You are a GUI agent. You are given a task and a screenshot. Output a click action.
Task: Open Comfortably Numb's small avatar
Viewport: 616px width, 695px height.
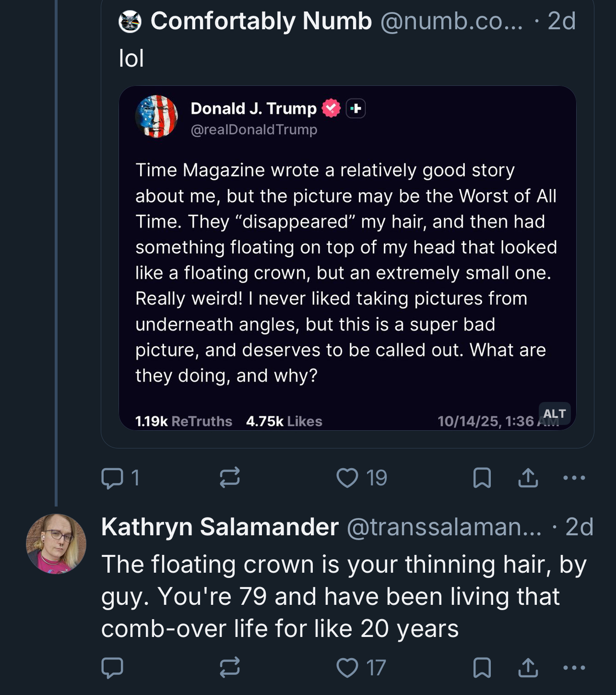(130, 22)
